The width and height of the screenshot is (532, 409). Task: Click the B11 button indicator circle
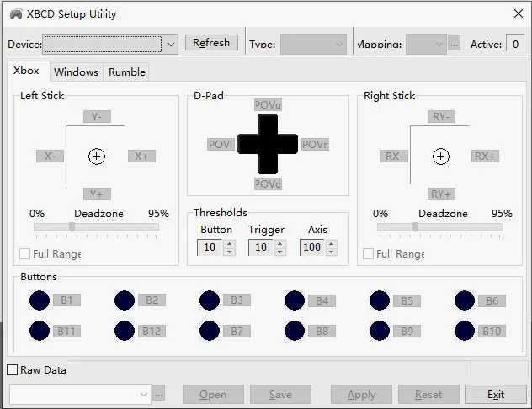tap(40, 331)
